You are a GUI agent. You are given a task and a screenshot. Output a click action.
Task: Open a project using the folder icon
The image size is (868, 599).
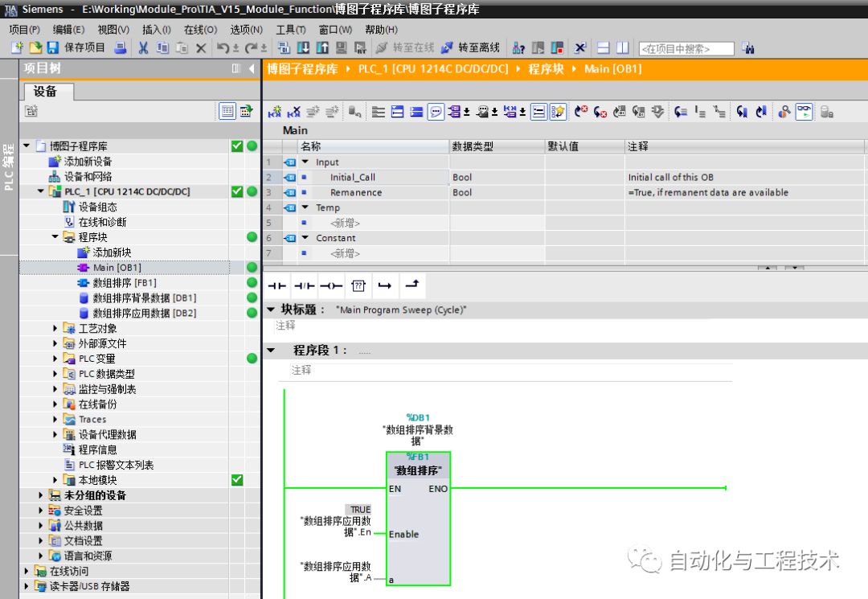pos(35,48)
